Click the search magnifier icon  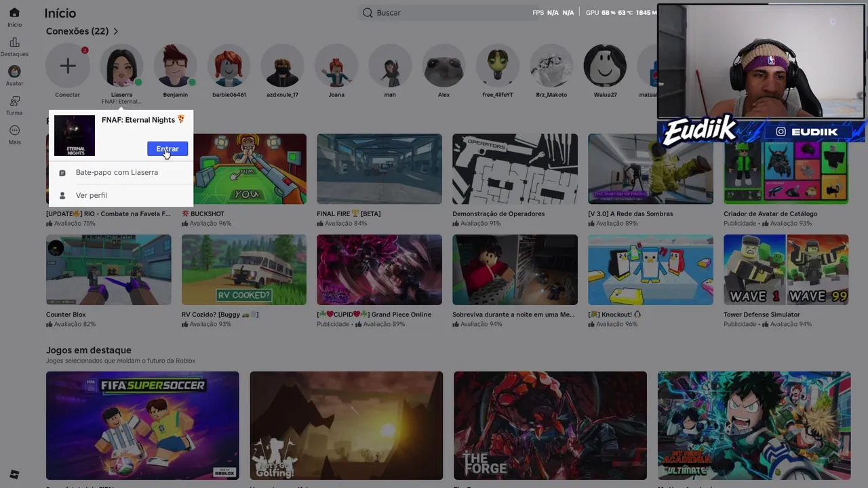coord(368,12)
